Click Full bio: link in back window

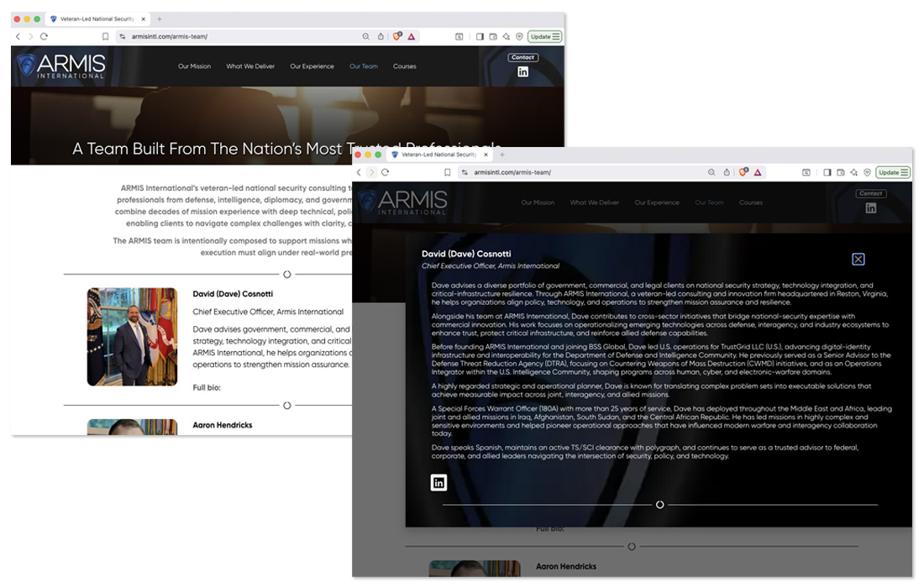(207, 388)
